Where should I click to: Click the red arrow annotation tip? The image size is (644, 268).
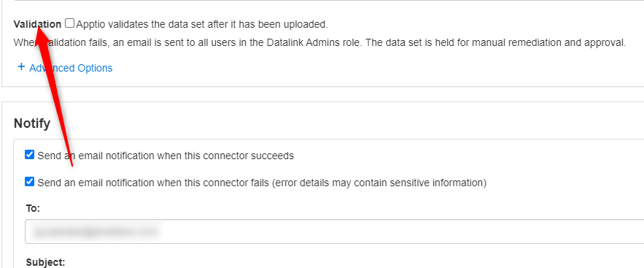39,26
